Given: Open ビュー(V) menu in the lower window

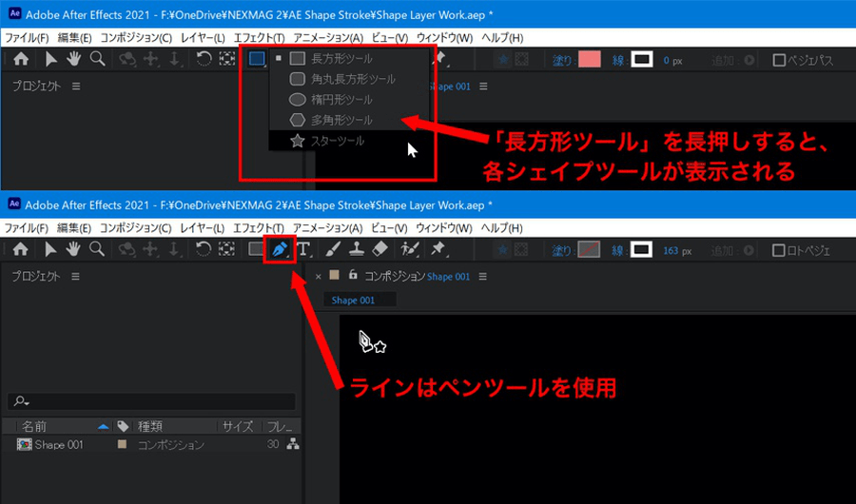Looking at the screenshot, I should click(x=389, y=227).
